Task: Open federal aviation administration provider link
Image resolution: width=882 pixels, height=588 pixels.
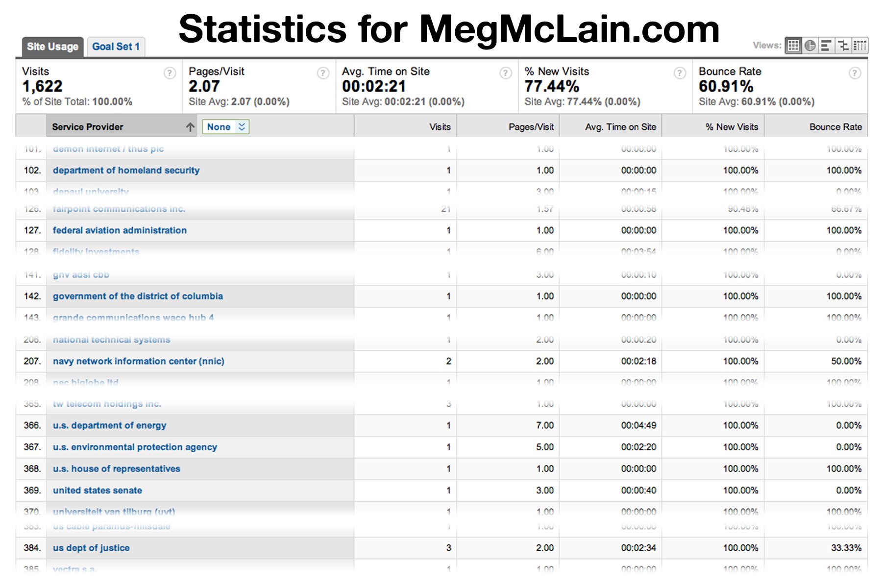Action: tap(120, 230)
